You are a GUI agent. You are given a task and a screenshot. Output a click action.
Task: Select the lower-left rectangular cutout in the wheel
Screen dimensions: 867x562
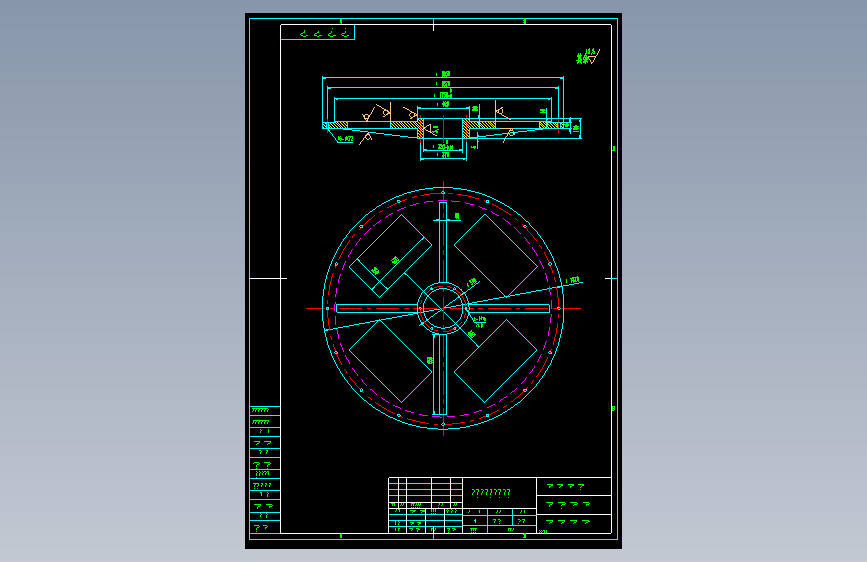click(390, 361)
